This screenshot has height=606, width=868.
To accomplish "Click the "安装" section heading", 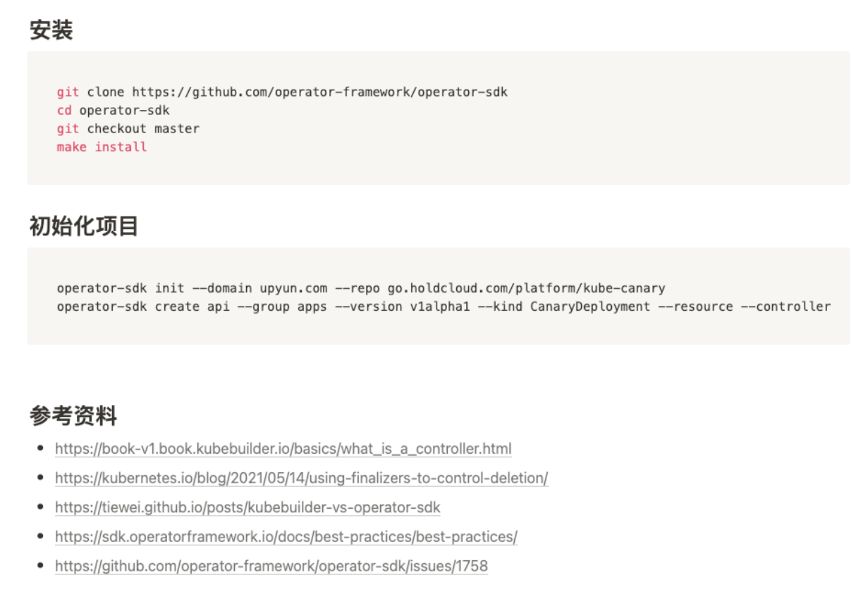I will click(x=51, y=30).
